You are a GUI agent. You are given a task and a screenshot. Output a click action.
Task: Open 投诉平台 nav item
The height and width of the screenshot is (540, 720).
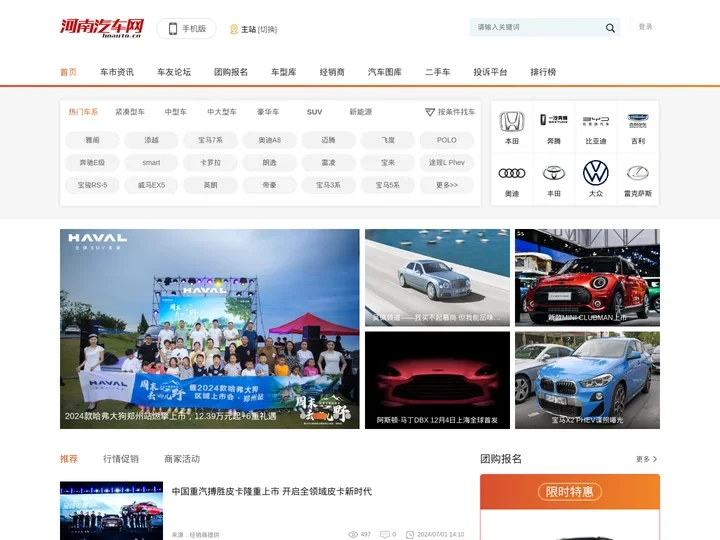coord(490,72)
